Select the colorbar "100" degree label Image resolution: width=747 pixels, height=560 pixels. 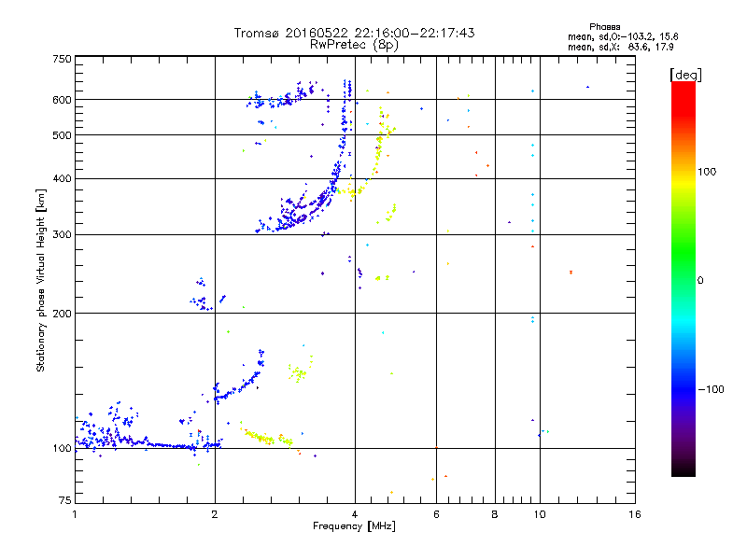[707, 172]
